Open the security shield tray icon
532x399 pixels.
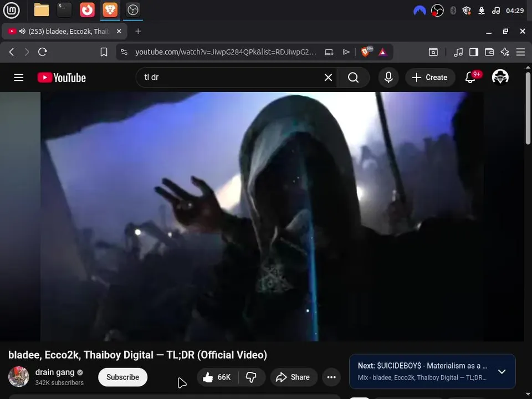[467, 11]
